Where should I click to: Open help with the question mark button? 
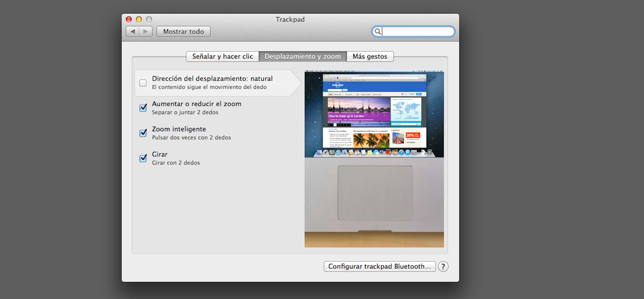point(443,266)
